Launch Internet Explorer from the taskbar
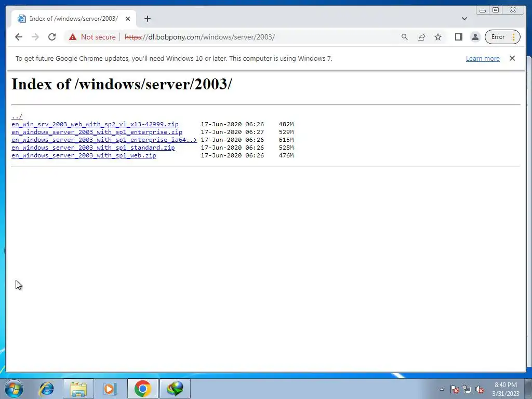Image resolution: width=532 pixels, height=399 pixels. click(47, 389)
